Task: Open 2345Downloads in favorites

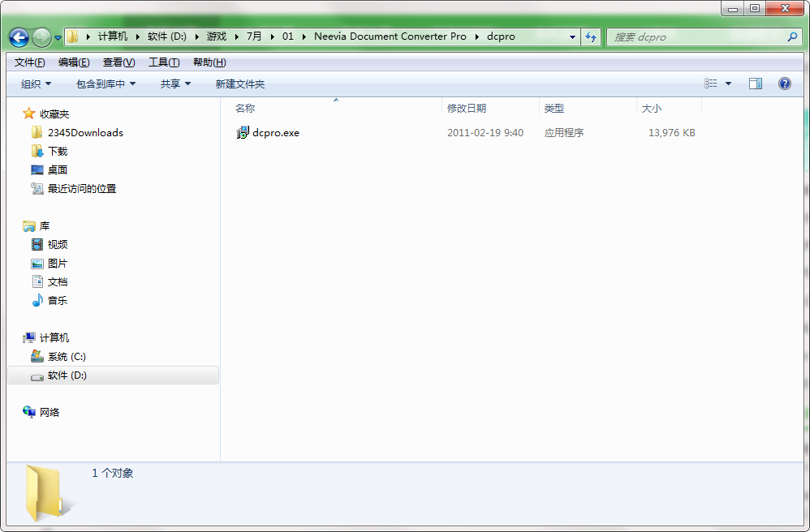Action: click(x=85, y=133)
